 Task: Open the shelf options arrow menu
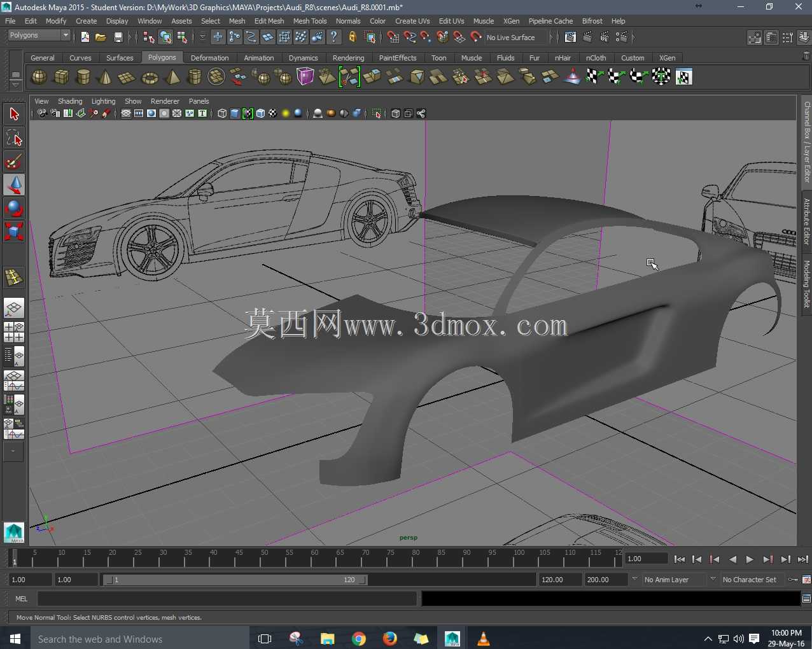[x=16, y=85]
